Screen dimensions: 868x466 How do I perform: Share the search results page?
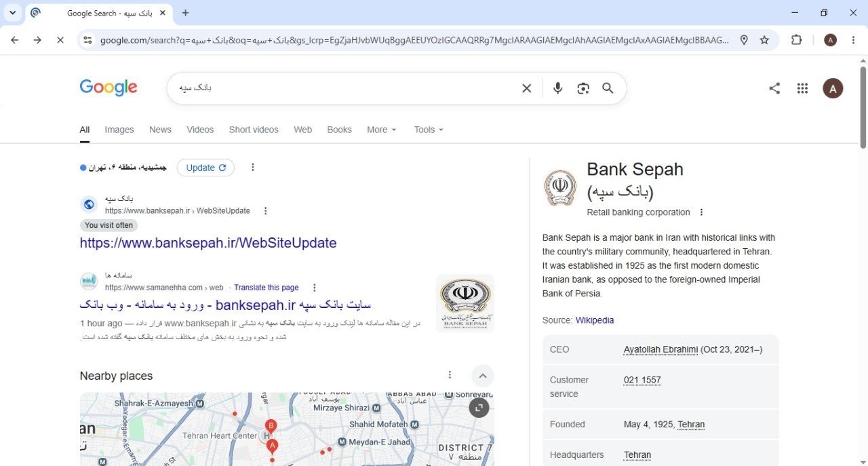click(x=774, y=88)
